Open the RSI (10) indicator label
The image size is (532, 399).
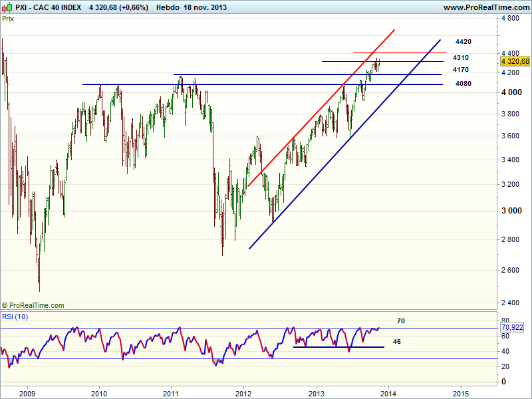tap(15, 316)
